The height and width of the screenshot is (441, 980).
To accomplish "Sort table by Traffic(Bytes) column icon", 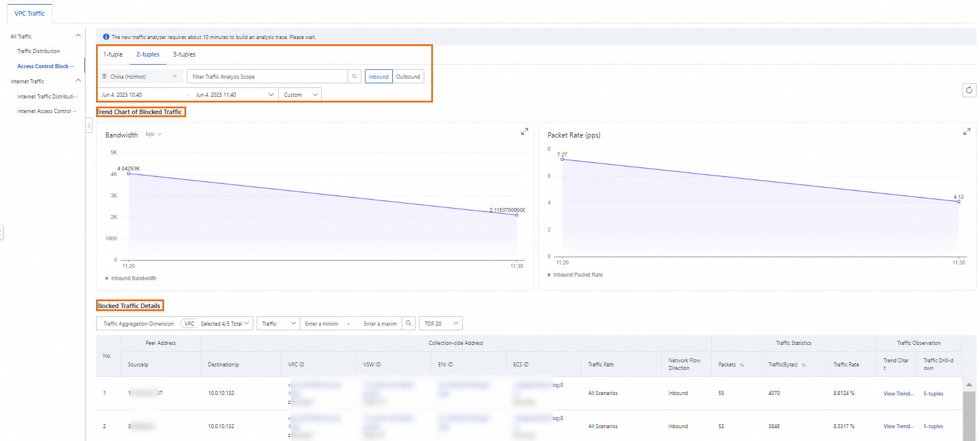I will point(804,365).
